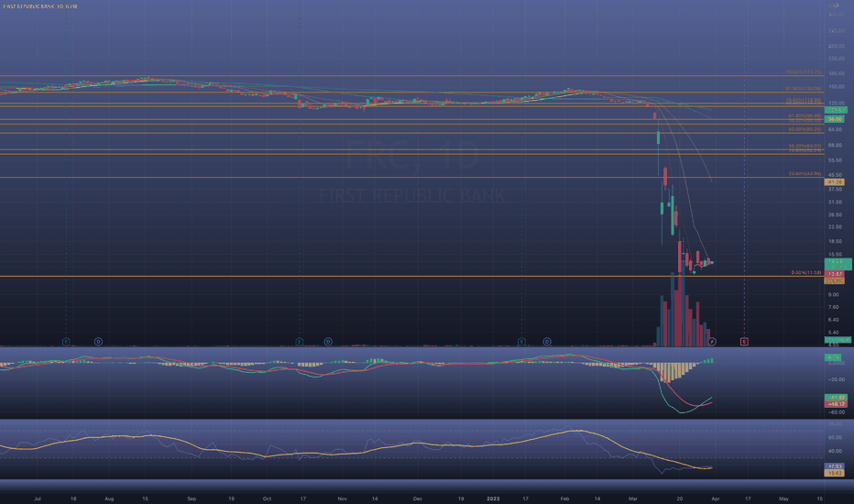854x504 pixels.
Task: Select the 0.00%(11.58) Fibonacci level label
Action: click(x=806, y=272)
